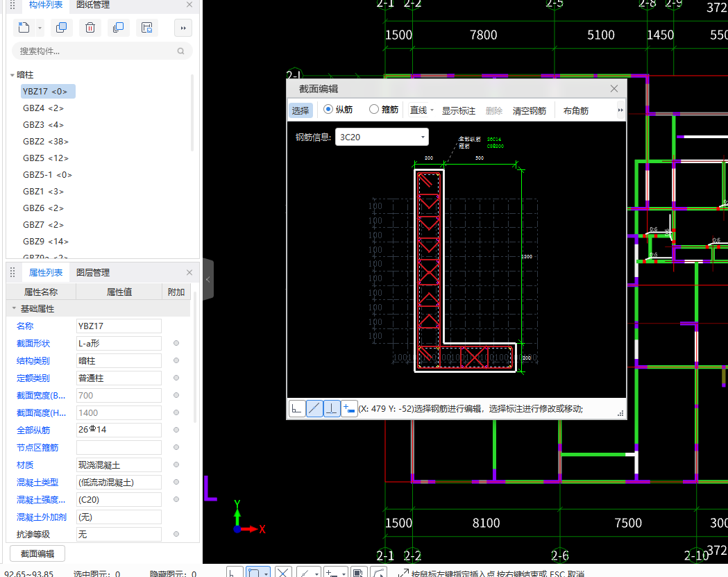728x577 pixels.
Task: Toggle 附加 option for 材质 row
Action: pyautogui.click(x=176, y=465)
